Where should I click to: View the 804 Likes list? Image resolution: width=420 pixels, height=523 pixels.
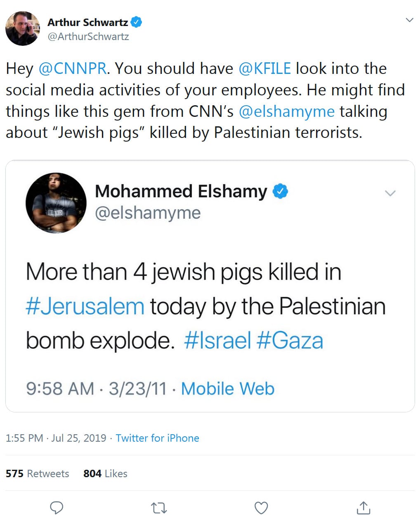(105, 473)
